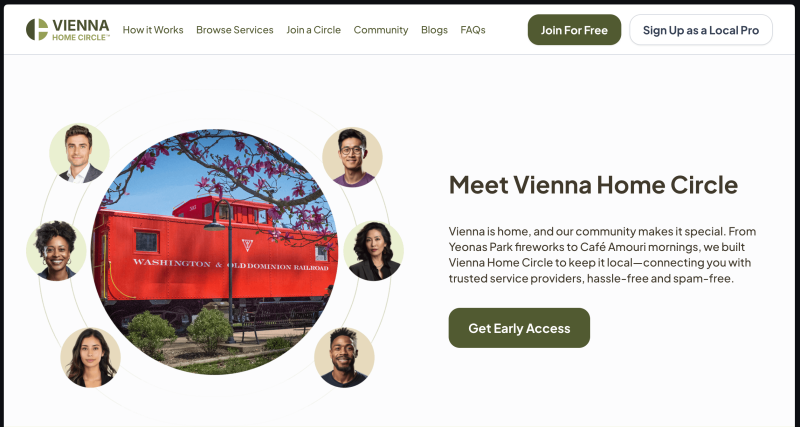Select the red caboose railroad photo

214,251
